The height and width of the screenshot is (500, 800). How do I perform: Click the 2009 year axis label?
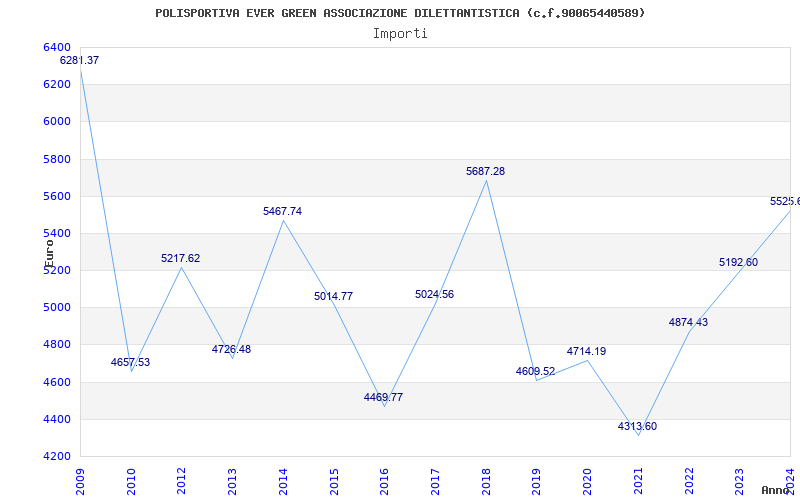[81, 482]
